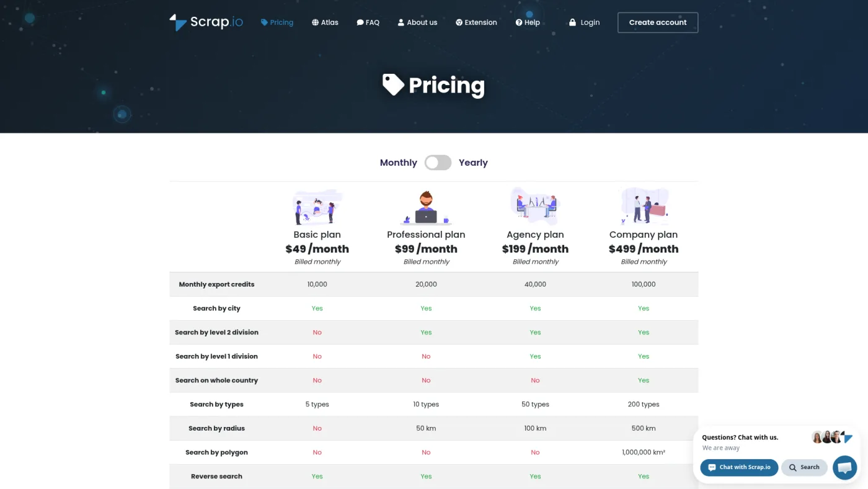This screenshot has height=489, width=868.
Task: Click the 50 km radius cell
Action: [426, 428]
